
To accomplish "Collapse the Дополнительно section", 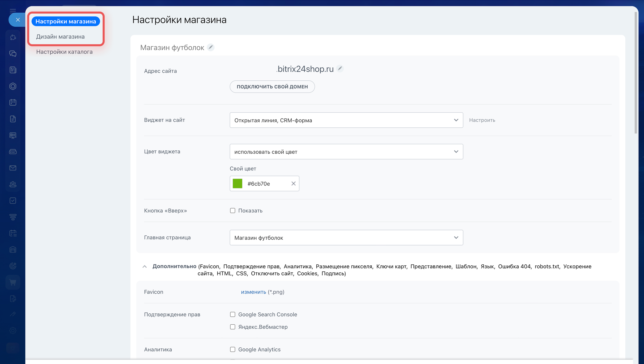I will coord(145,266).
